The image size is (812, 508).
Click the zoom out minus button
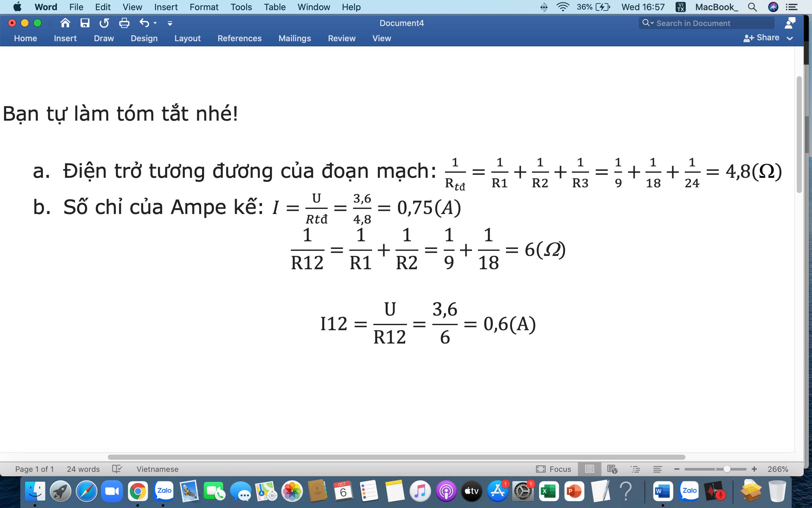677,469
